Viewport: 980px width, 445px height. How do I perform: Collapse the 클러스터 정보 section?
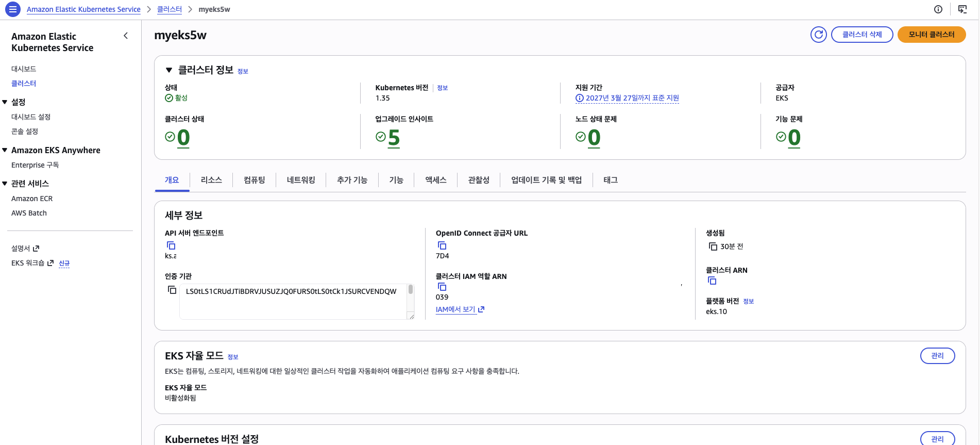(169, 70)
